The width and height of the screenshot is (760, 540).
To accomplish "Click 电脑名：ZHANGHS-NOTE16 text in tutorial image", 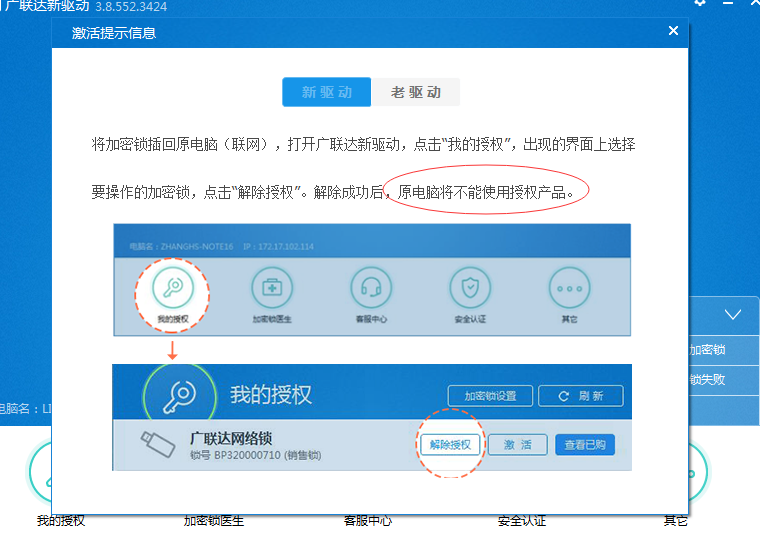I will 181,247.
